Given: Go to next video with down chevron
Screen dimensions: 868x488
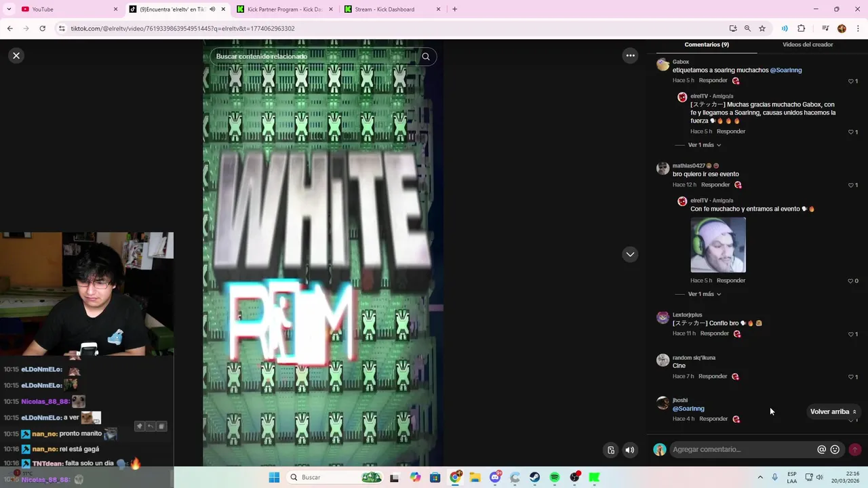Looking at the screenshot, I should (x=630, y=254).
